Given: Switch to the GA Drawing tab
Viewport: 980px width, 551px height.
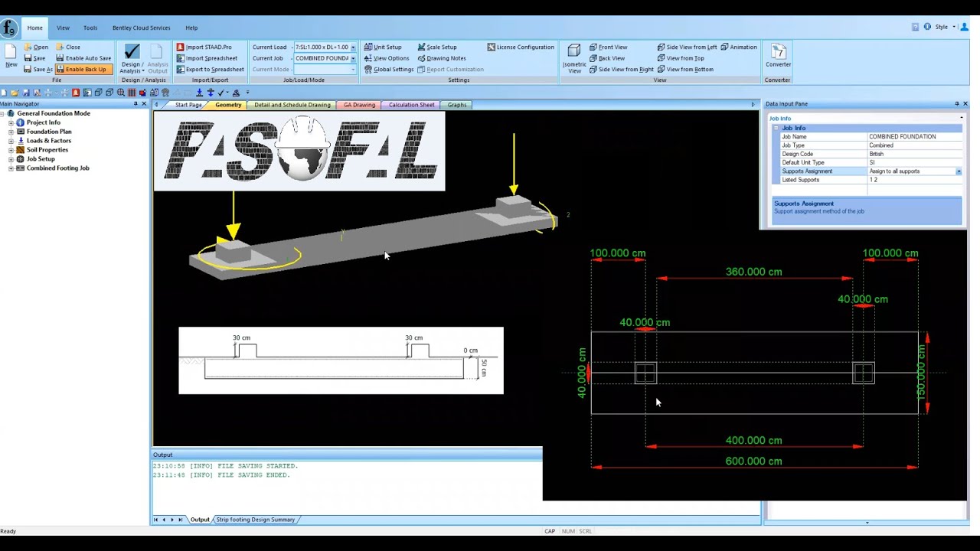Looking at the screenshot, I should [x=360, y=105].
